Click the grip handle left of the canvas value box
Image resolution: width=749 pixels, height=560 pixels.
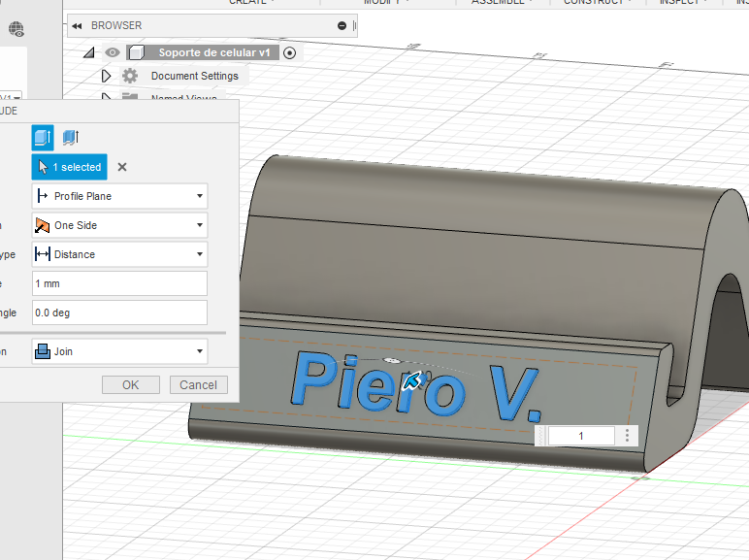click(x=541, y=436)
